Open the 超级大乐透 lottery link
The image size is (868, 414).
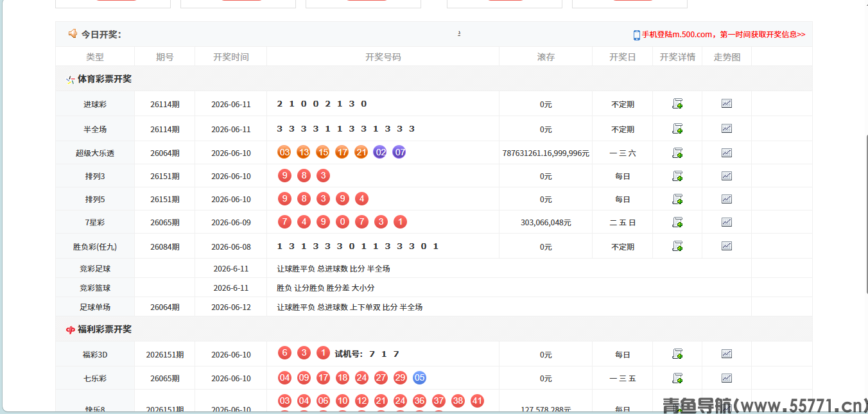(95, 153)
